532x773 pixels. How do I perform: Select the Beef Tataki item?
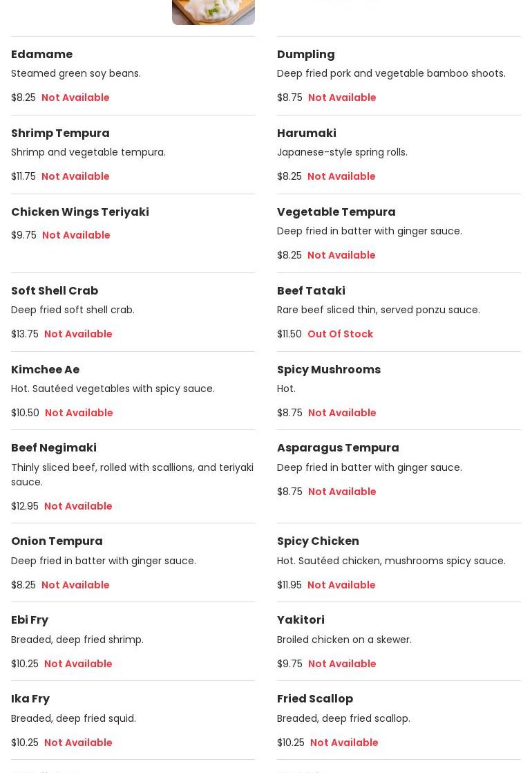pyautogui.click(x=311, y=291)
